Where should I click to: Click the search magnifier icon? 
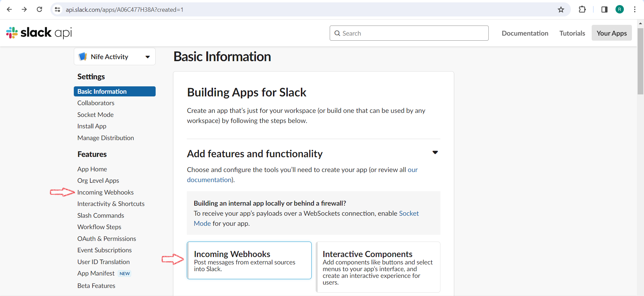(337, 33)
